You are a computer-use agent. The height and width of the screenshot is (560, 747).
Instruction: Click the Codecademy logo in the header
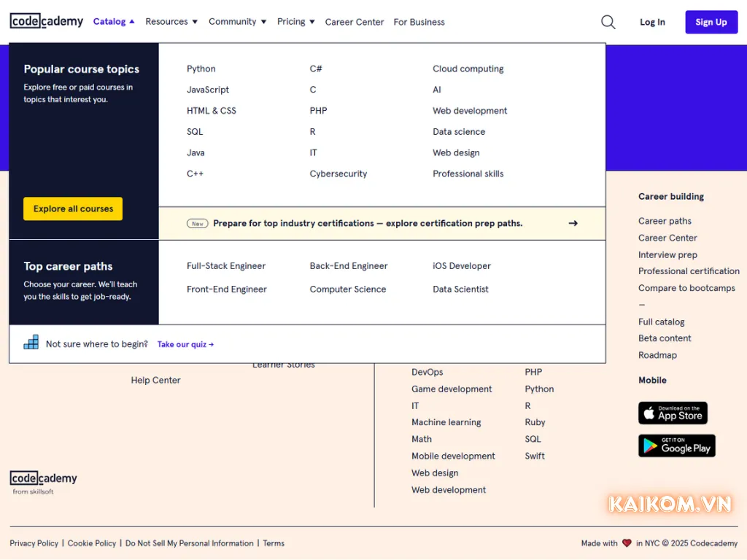pyautogui.click(x=46, y=21)
